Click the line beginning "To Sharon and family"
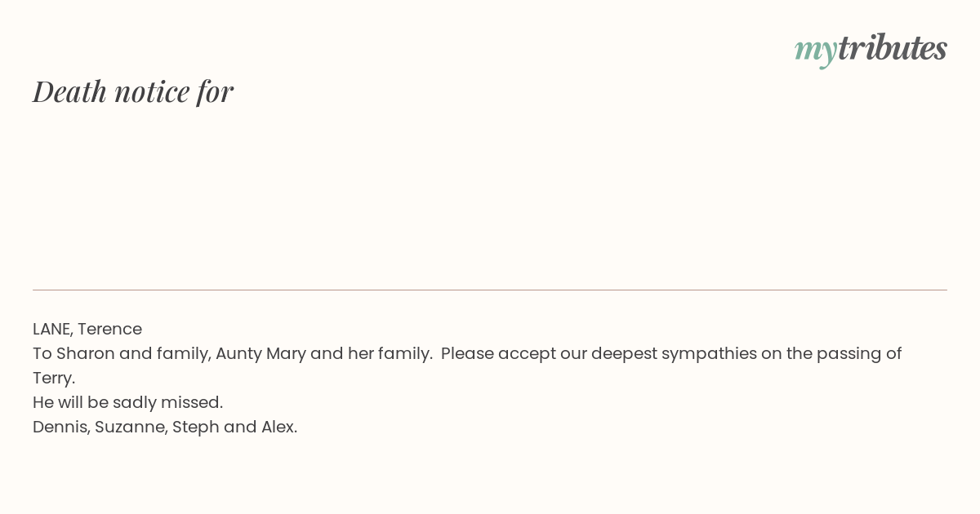The height and width of the screenshot is (514, 980). click(467, 353)
